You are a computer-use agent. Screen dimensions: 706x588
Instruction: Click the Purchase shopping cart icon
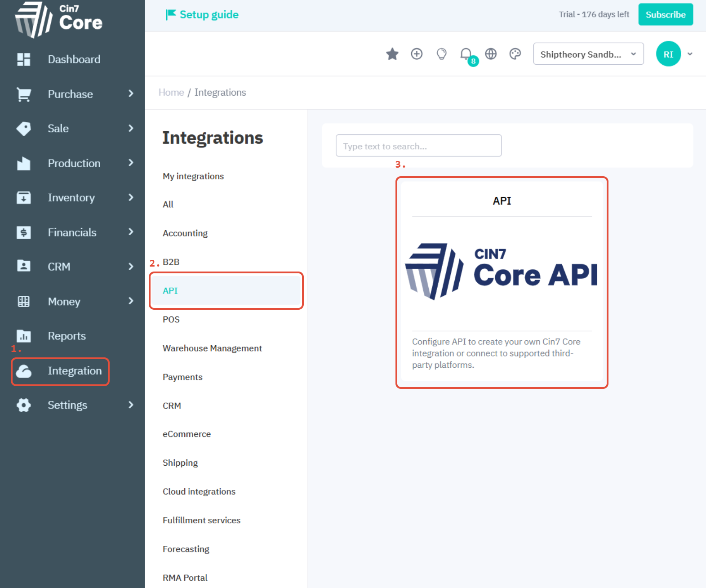[x=23, y=94]
